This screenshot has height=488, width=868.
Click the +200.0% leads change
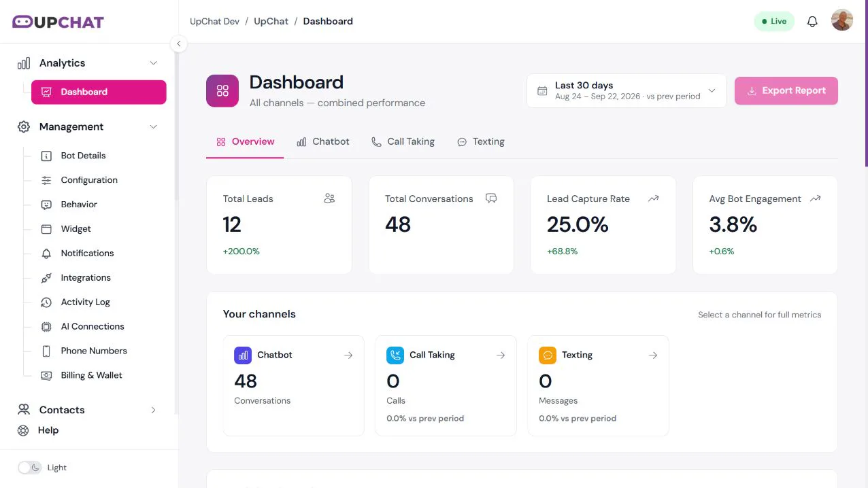click(241, 251)
